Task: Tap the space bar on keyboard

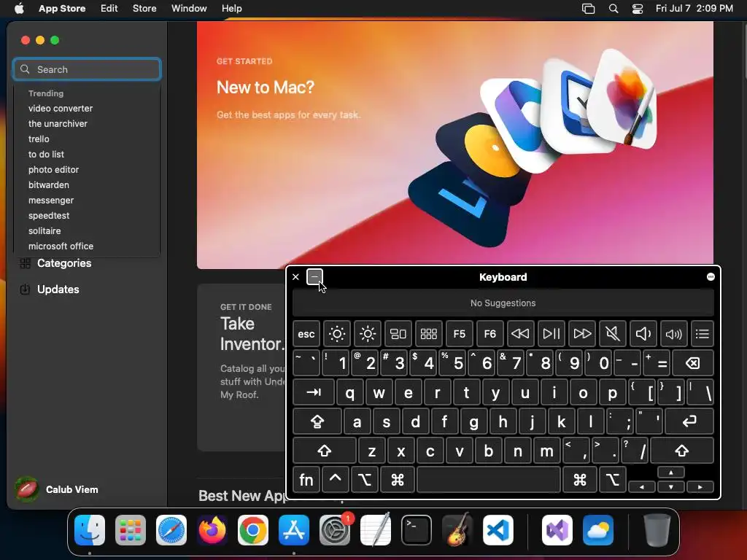Action: 489,480
